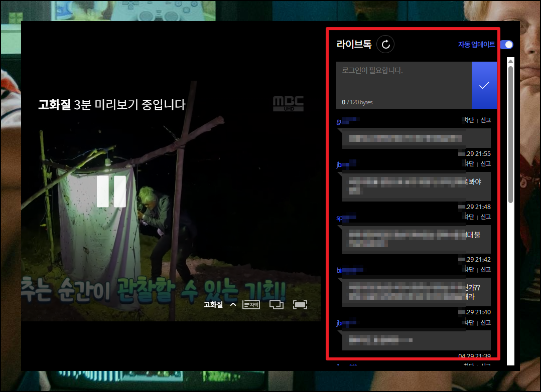Click the chat scrollbar up arrow

point(511,61)
